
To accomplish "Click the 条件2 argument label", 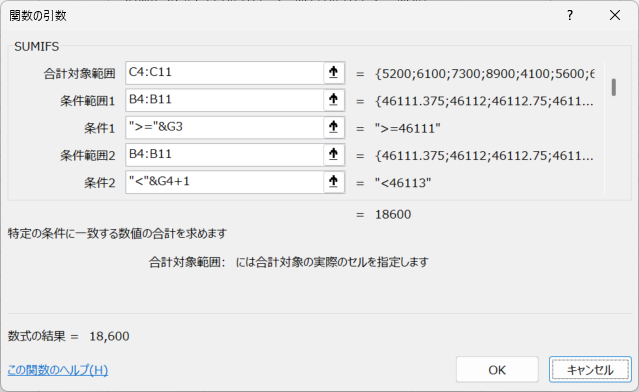I will point(100,183).
